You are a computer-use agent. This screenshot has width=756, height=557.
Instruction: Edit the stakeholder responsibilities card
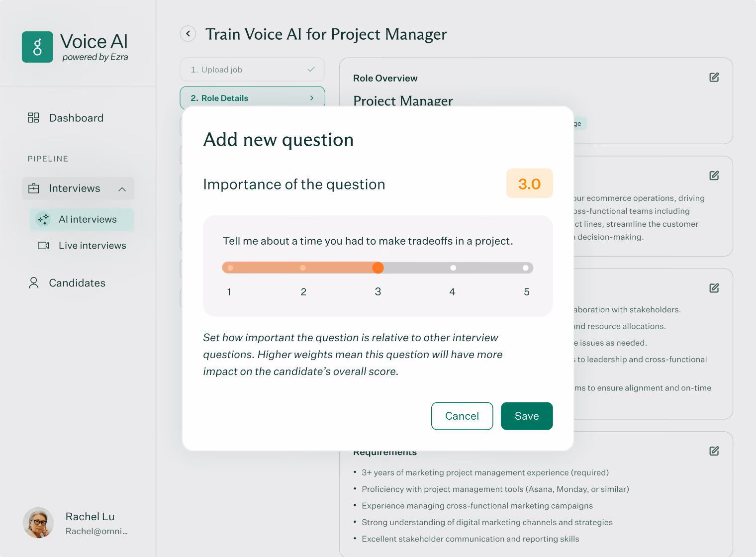[714, 288]
